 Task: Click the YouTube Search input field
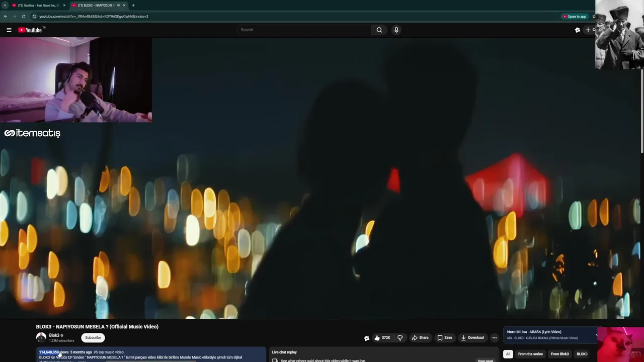point(304,30)
